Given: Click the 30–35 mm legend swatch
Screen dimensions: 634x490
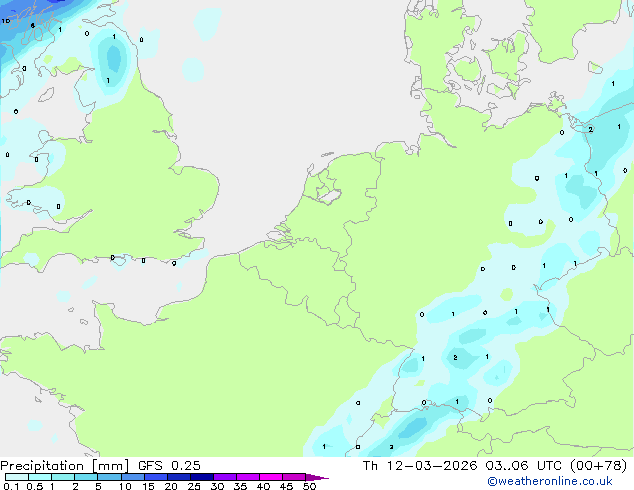Looking at the screenshot, I should coord(225,477).
